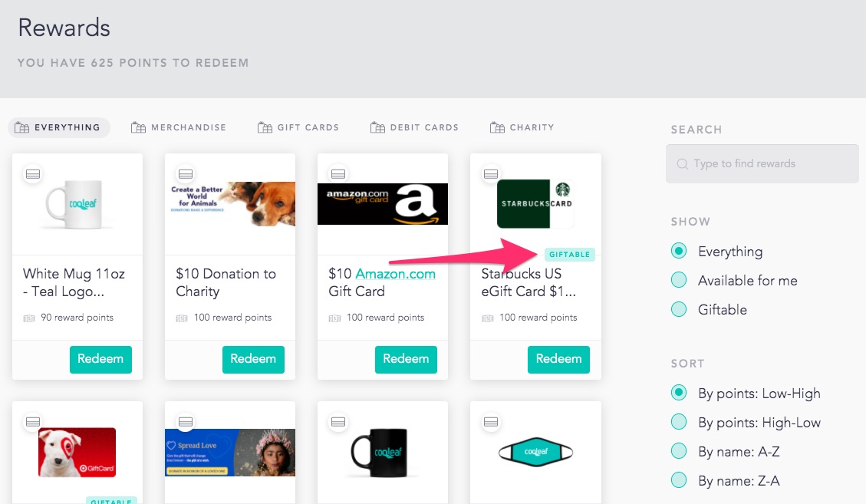Screen dimensions: 866x504
Task: Click the card icon on black mug tile
Action: 338,422
